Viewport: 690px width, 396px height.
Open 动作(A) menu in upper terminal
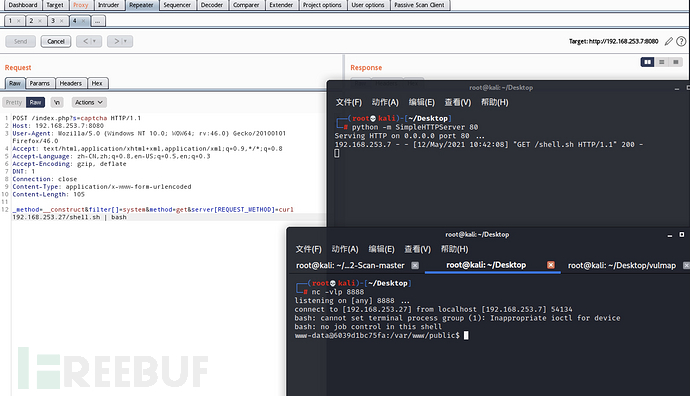point(385,102)
